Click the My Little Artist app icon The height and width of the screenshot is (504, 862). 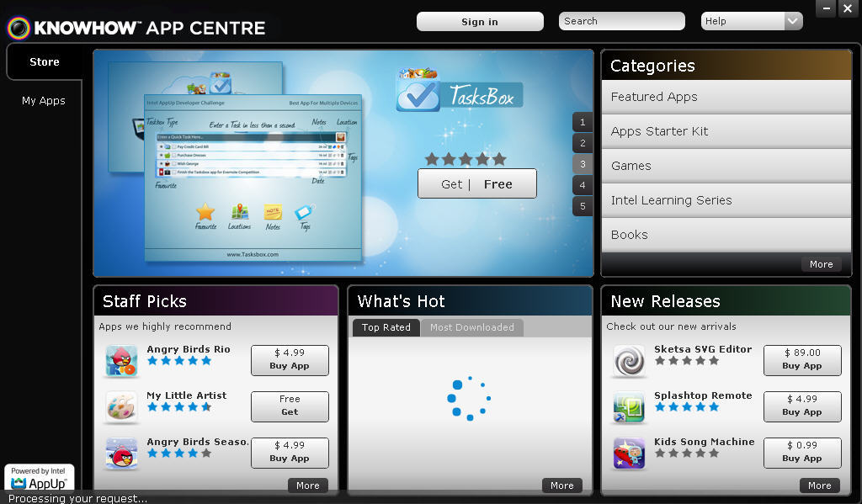tap(121, 406)
